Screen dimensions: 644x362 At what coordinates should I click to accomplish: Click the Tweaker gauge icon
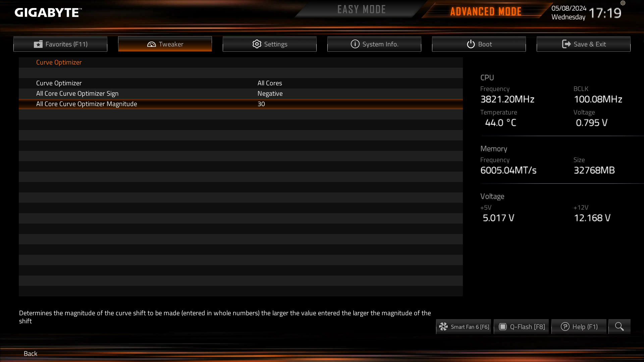152,44
